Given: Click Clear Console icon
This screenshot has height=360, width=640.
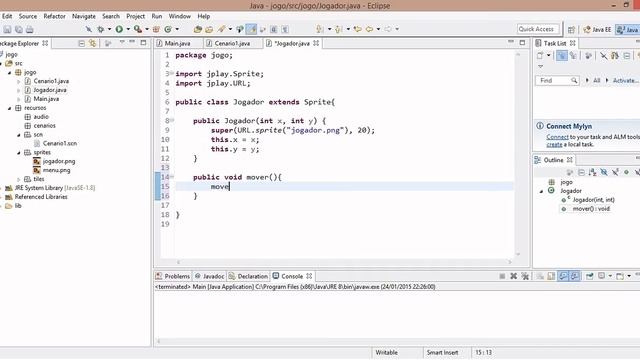Looking at the screenshot, I should pos(540,276).
